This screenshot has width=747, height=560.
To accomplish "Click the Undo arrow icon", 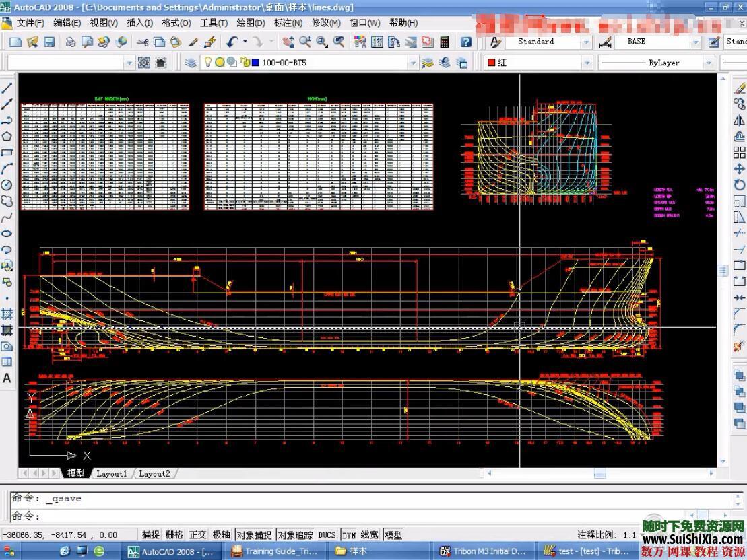I will point(232,42).
